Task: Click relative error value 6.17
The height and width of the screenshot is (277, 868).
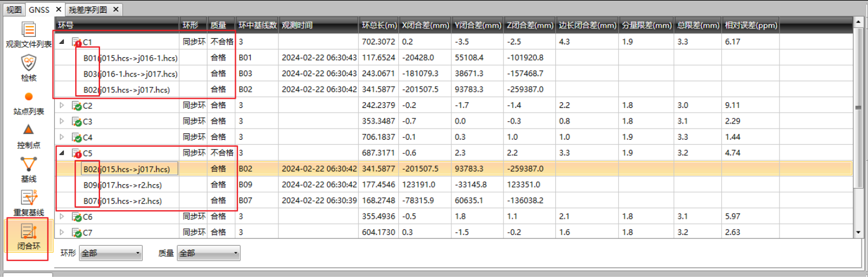Action: tap(732, 42)
